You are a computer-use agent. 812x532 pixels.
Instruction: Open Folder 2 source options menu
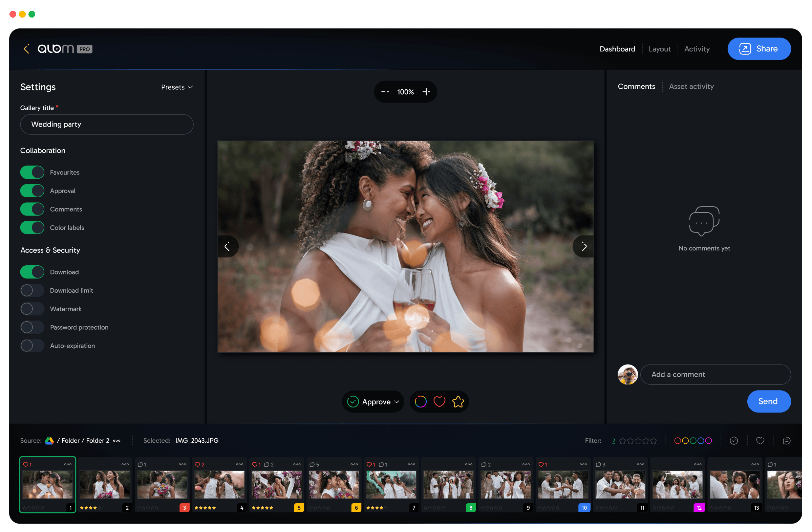tap(117, 441)
